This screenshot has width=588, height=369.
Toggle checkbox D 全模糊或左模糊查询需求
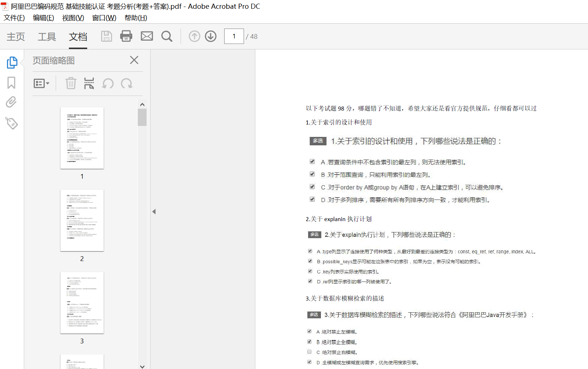click(x=309, y=362)
